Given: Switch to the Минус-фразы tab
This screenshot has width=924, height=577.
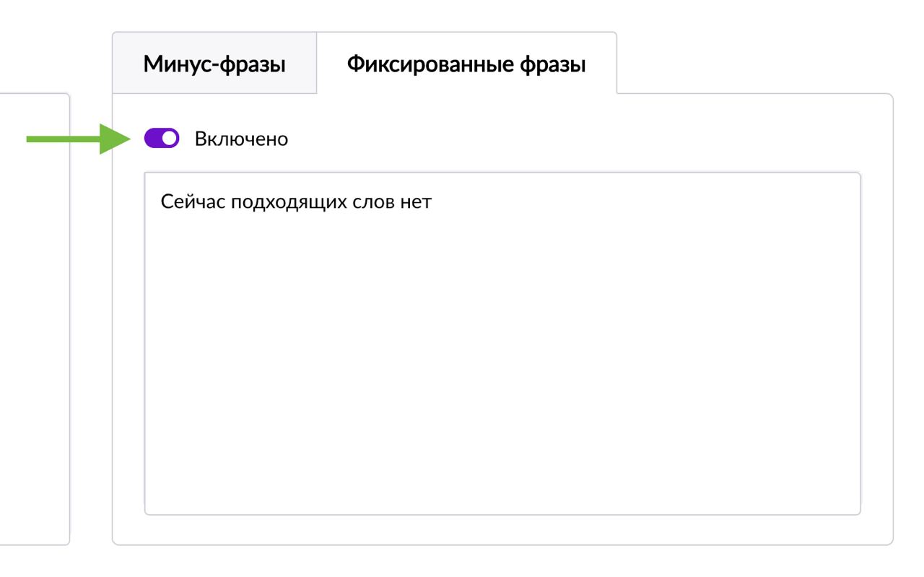Looking at the screenshot, I should tap(214, 64).
